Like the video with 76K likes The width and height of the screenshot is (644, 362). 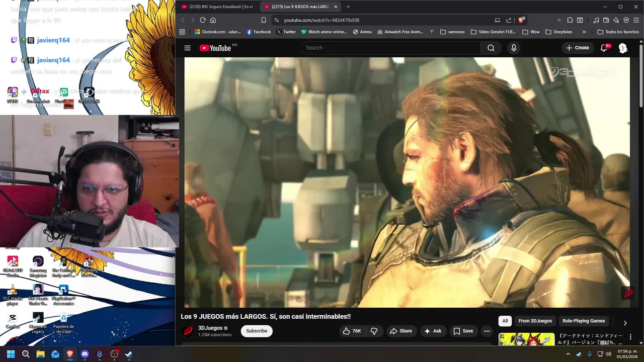[x=352, y=331]
